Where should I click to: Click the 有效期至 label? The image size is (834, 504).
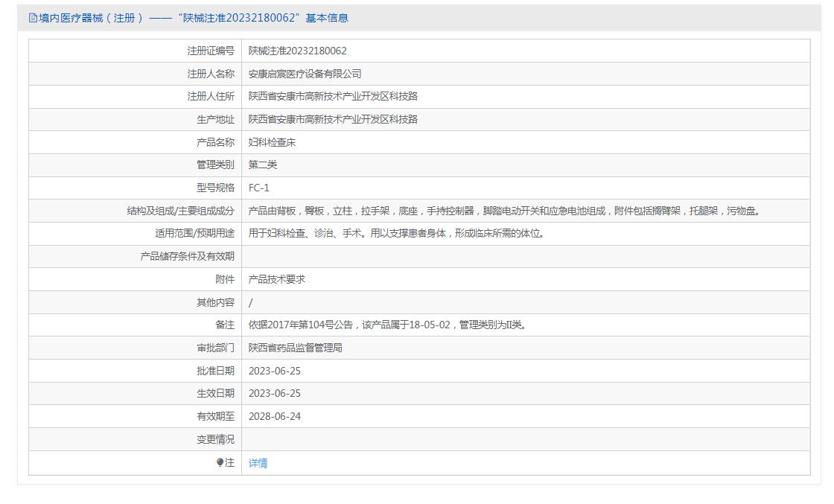click(x=215, y=416)
